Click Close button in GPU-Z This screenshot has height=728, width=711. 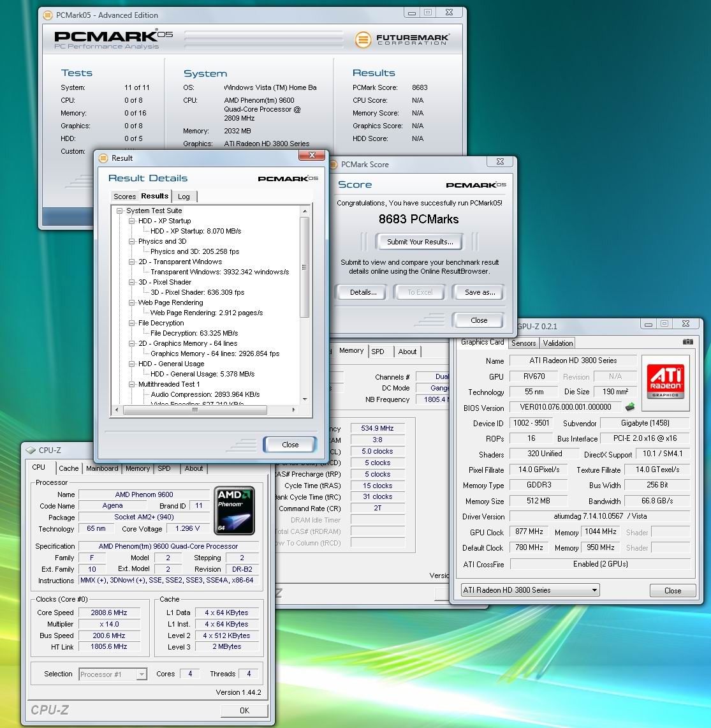[673, 591]
